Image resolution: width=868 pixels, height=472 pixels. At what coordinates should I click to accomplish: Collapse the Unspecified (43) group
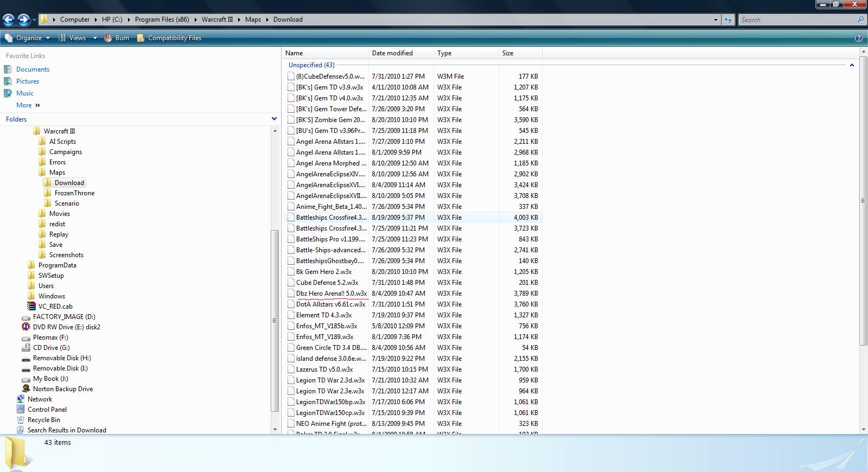pos(852,65)
